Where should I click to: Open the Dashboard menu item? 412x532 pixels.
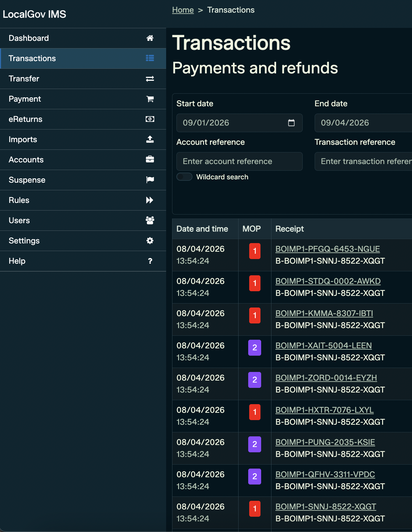(83, 38)
